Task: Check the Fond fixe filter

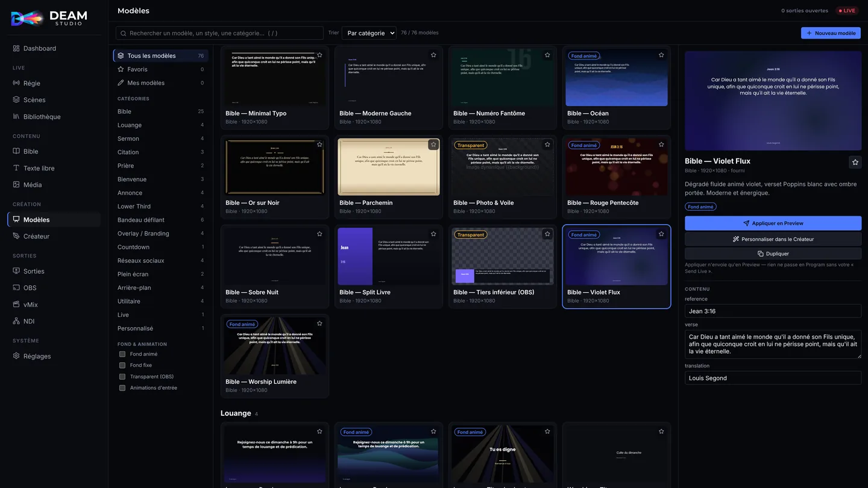Action: pyautogui.click(x=122, y=365)
